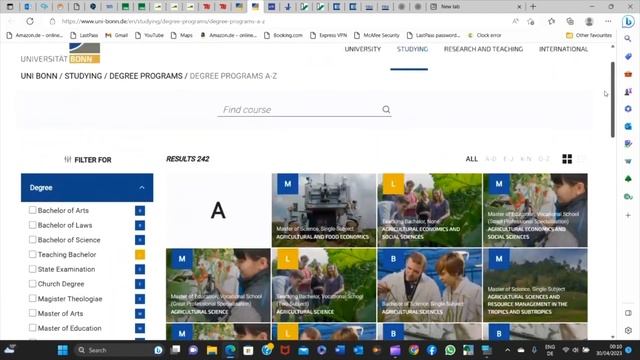Check State Examination filter

(32, 269)
